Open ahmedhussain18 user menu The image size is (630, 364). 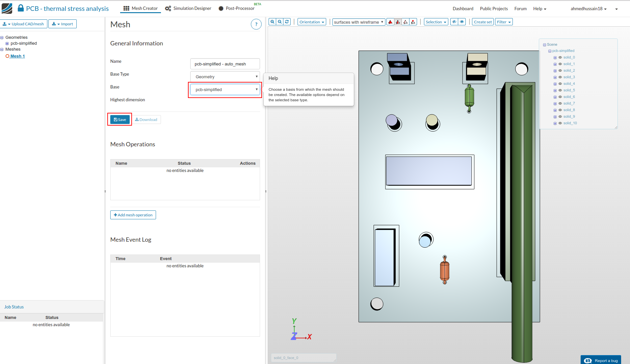(589, 9)
